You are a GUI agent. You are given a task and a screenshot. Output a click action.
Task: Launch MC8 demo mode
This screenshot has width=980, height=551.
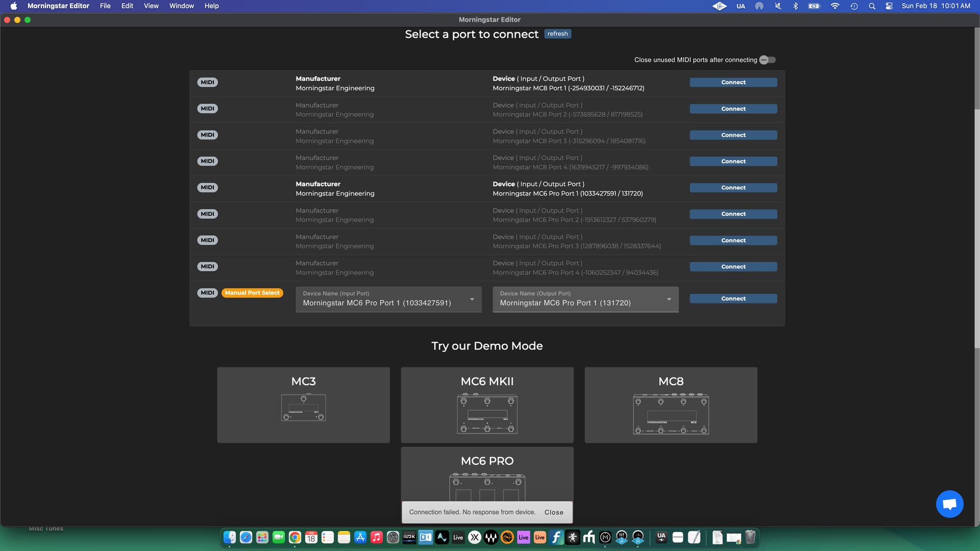coord(671,405)
